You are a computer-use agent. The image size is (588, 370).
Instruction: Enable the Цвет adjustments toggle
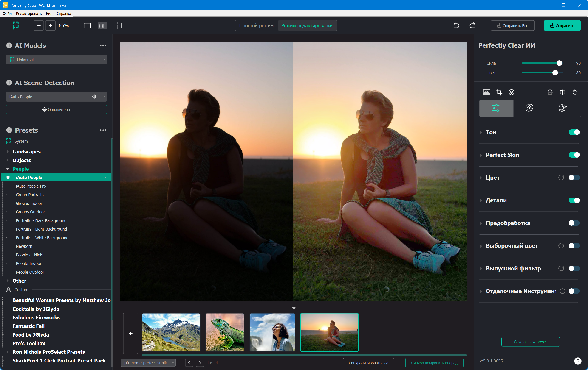tap(574, 178)
